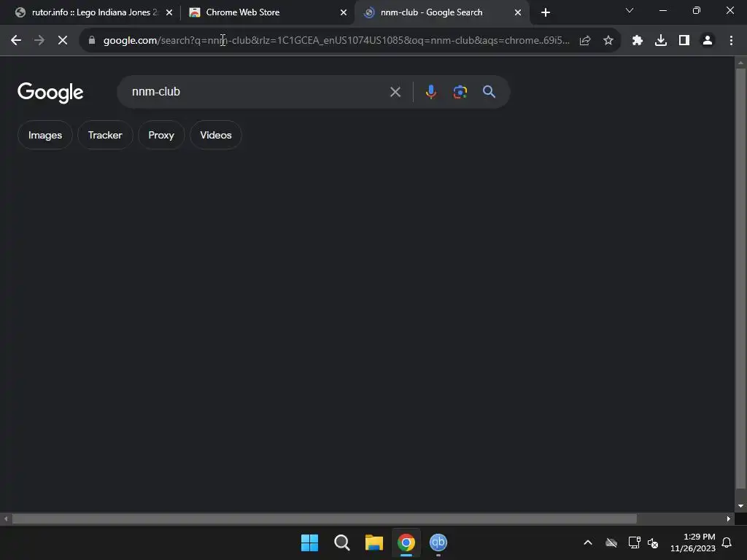The width and height of the screenshot is (747, 560).
Task: Click the vertical page scrollbar
Action: tap(740, 279)
